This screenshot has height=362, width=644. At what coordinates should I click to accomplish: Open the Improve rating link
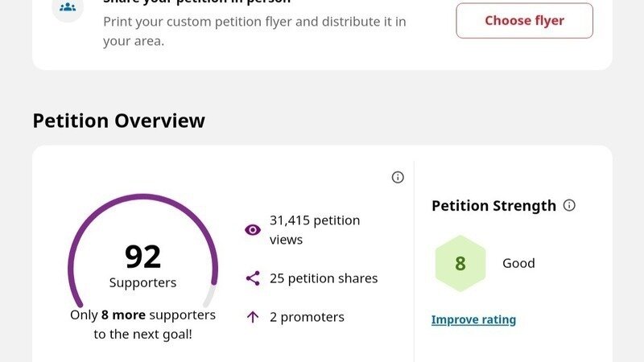(473, 319)
